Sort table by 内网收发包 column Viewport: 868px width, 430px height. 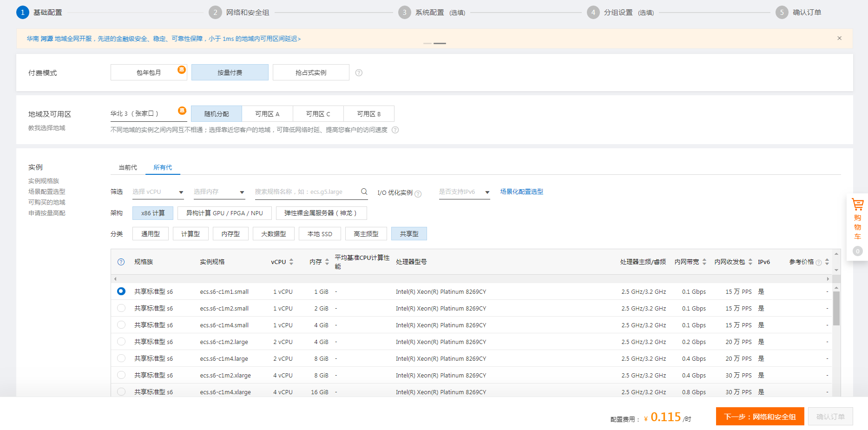click(750, 262)
